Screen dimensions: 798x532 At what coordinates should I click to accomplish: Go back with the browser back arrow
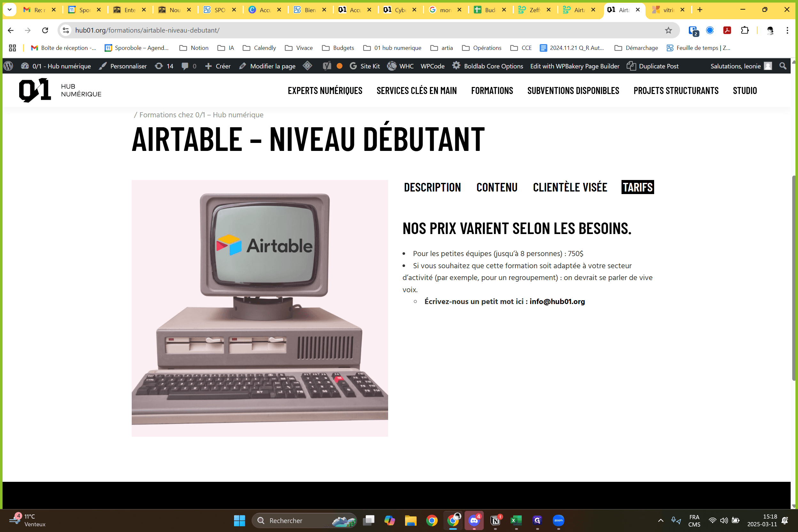(x=11, y=30)
